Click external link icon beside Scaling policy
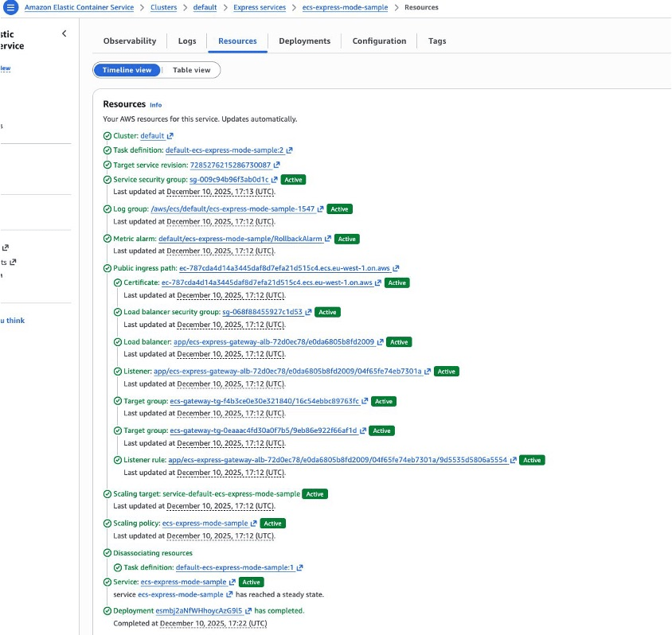Image resolution: width=672 pixels, height=635 pixels. pos(254,524)
